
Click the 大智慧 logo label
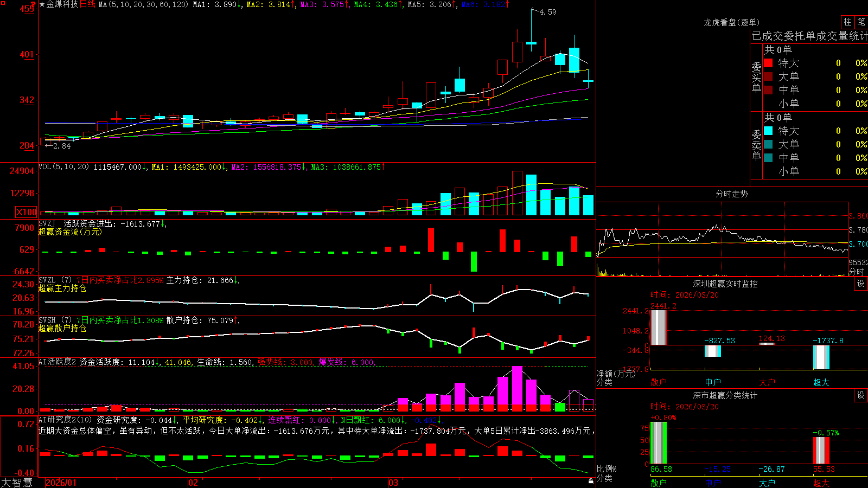(17, 482)
